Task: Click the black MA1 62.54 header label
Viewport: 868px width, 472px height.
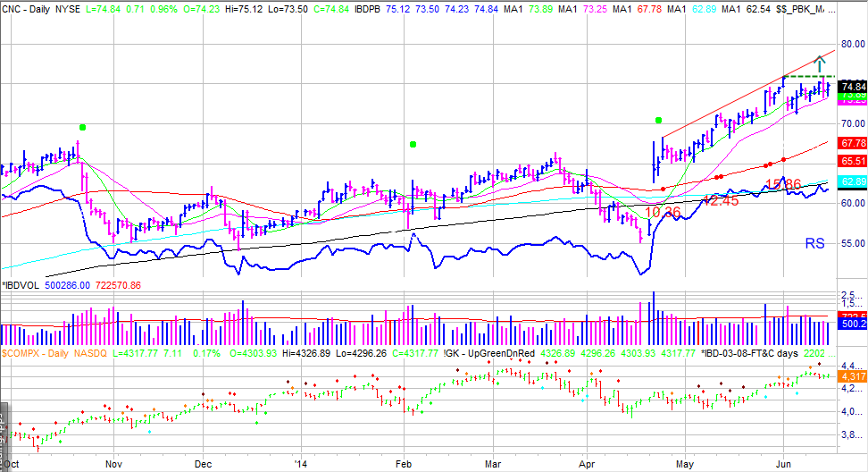Action: tap(747, 10)
